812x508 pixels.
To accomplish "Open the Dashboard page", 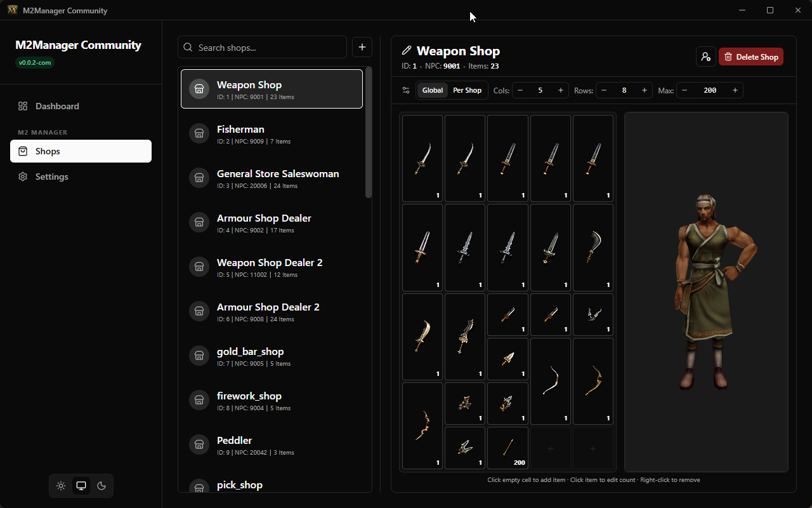I will (57, 106).
